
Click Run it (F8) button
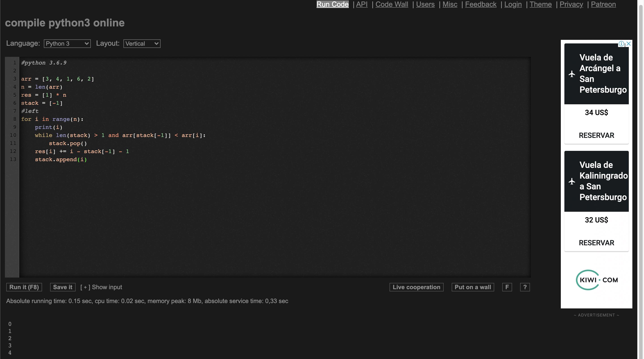point(24,287)
